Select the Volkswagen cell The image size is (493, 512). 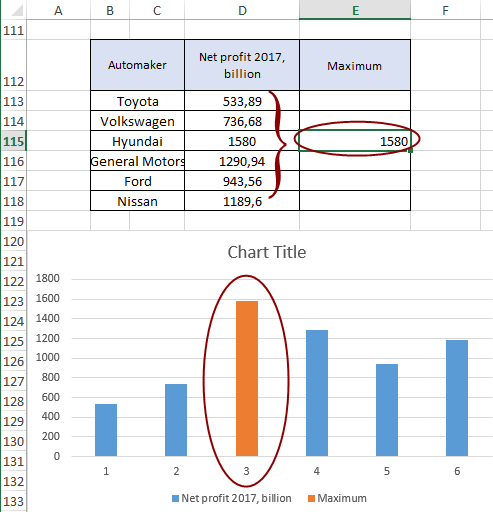click(x=137, y=121)
